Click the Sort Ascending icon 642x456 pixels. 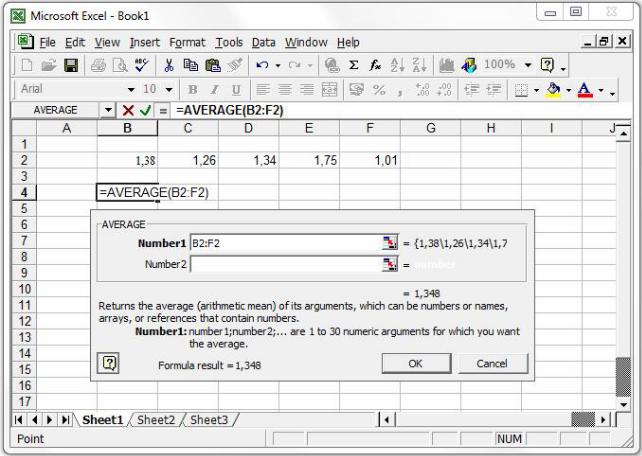(397, 65)
